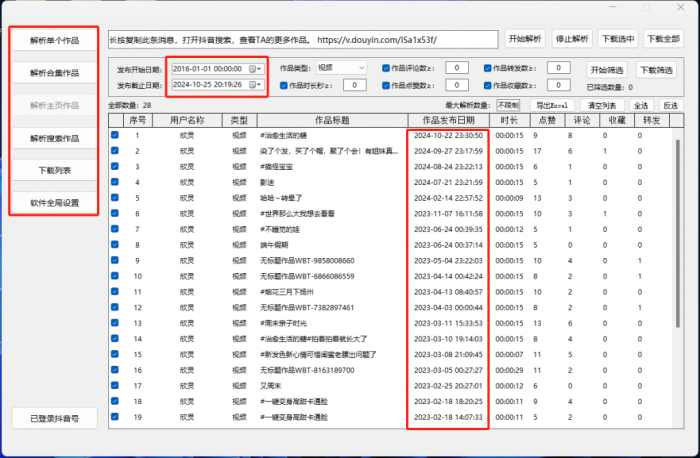Viewport: 700px width, 458px height.
Task: Sort by 作品发布日期 column header
Action: point(447,120)
